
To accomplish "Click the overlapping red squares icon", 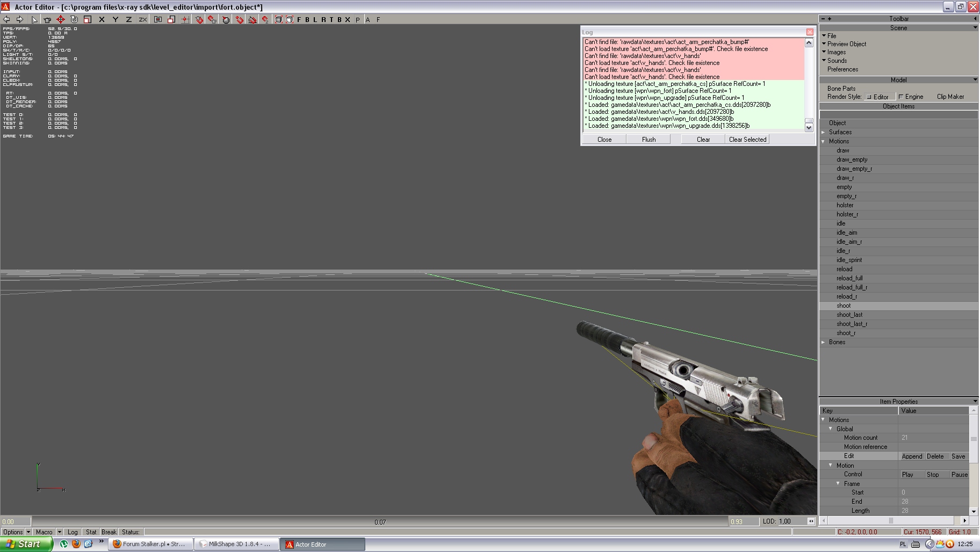I will coord(171,19).
